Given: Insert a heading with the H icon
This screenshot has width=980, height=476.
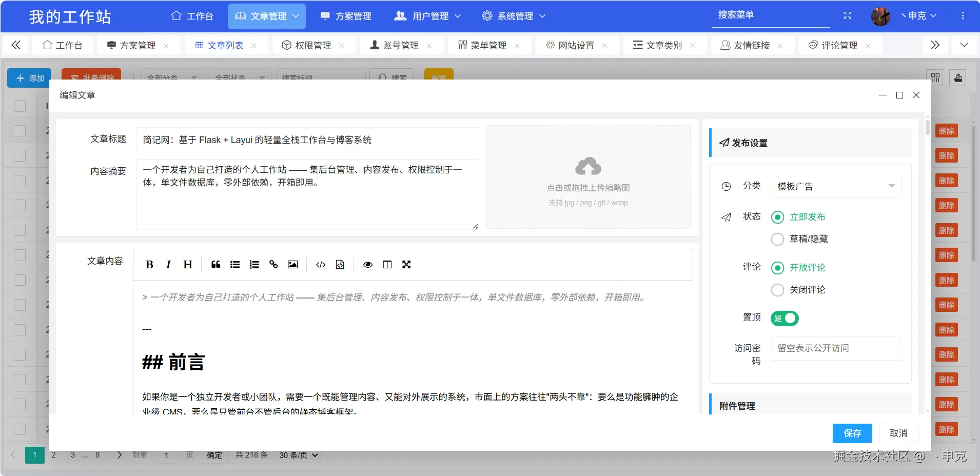Looking at the screenshot, I should 188,265.
